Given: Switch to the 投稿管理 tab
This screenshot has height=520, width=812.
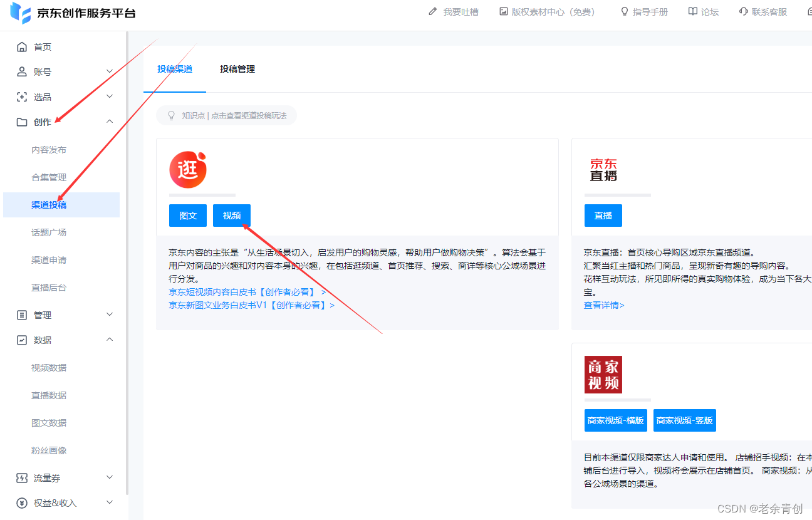Looking at the screenshot, I should 237,70.
